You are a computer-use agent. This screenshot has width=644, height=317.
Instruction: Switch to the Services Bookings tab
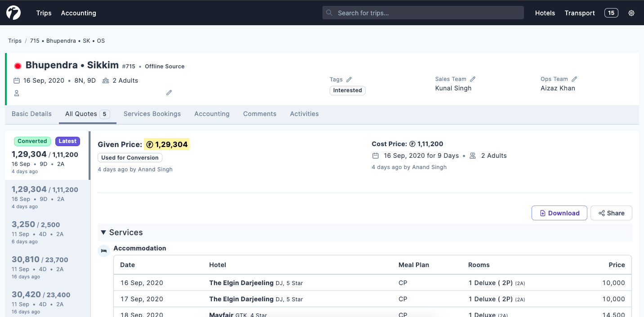pos(152,114)
